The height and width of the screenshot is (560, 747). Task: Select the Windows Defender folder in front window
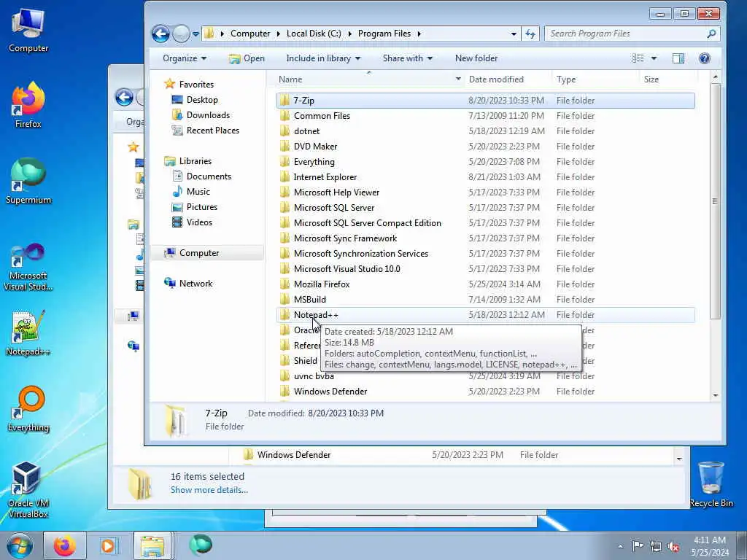(x=330, y=392)
